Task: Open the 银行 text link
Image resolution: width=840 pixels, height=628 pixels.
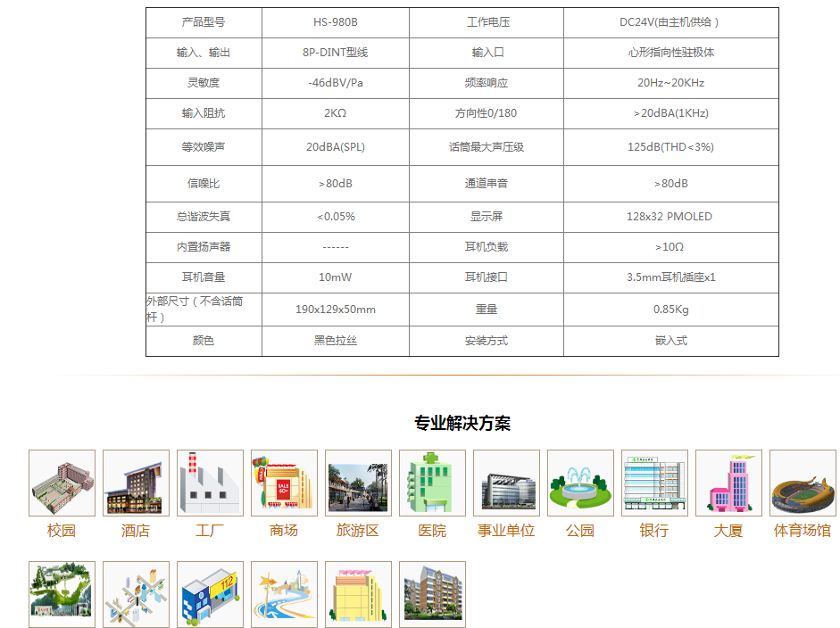Action: pyautogui.click(x=654, y=531)
